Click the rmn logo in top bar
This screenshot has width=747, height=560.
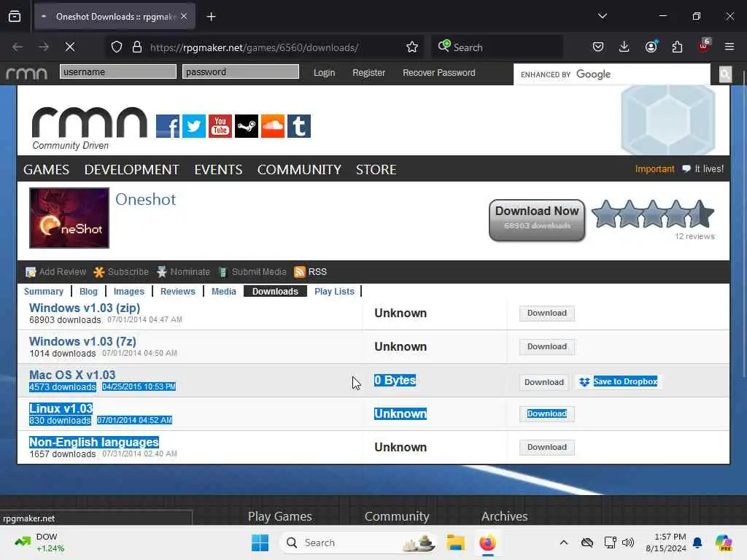point(27,73)
